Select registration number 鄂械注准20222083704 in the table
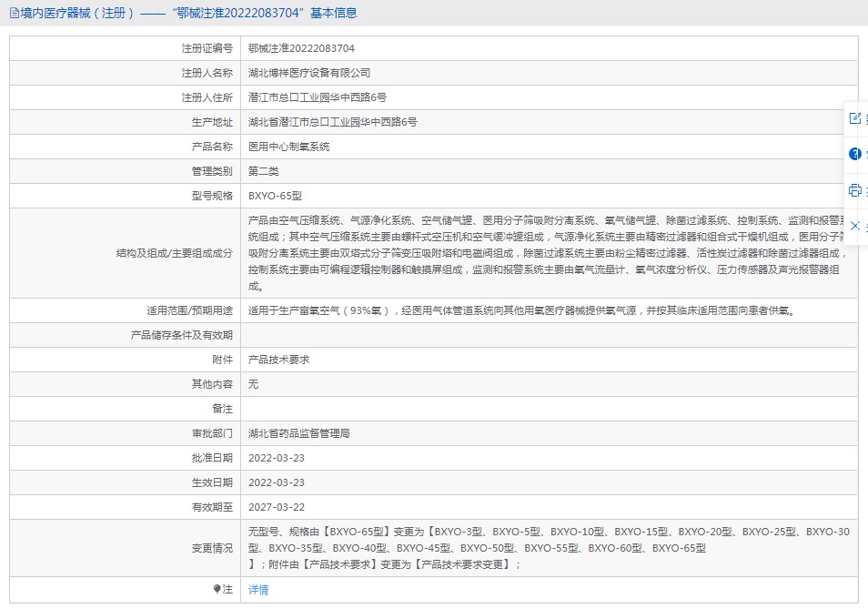The width and height of the screenshot is (868, 609). point(302,48)
